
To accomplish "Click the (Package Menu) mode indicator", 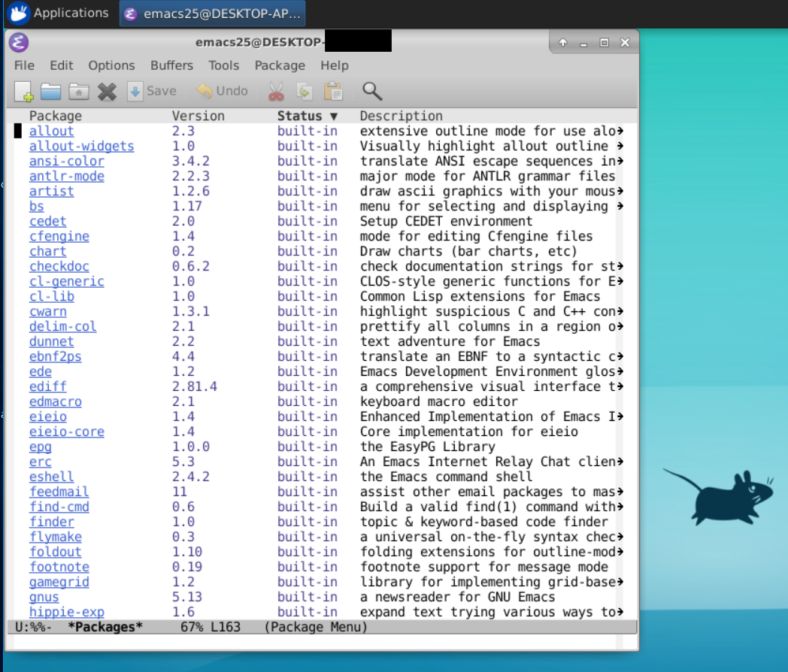I will pyautogui.click(x=316, y=628).
